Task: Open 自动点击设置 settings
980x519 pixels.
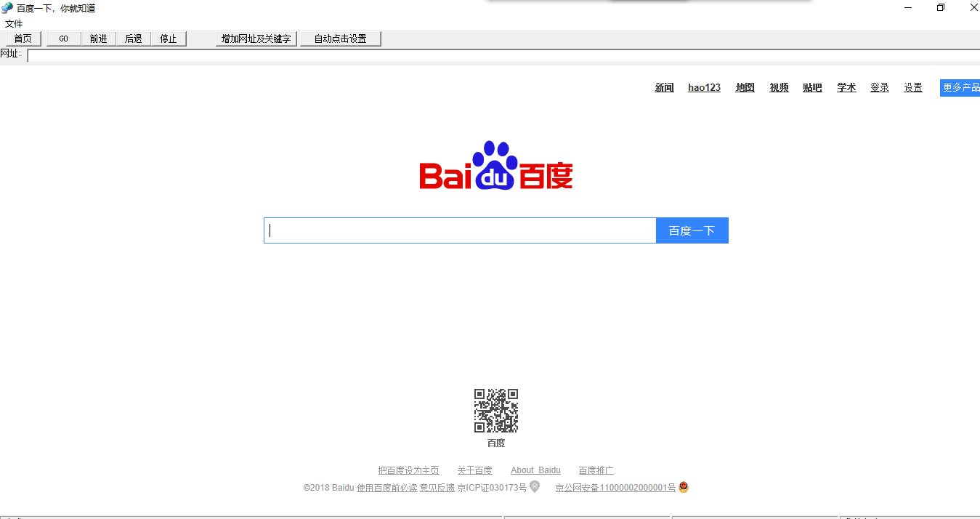Action: coord(341,39)
